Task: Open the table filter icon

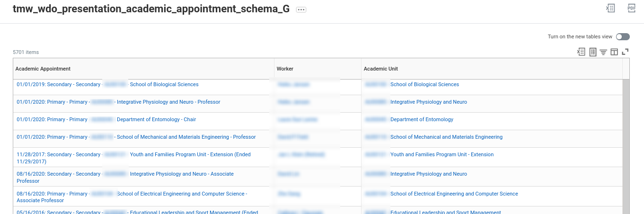Action: (x=603, y=52)
